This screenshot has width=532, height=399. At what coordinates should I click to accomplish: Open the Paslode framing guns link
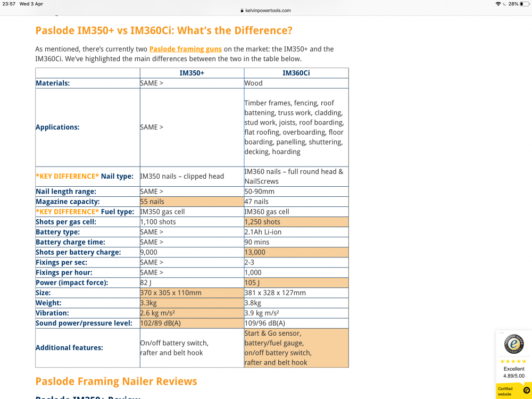[185, 49]
